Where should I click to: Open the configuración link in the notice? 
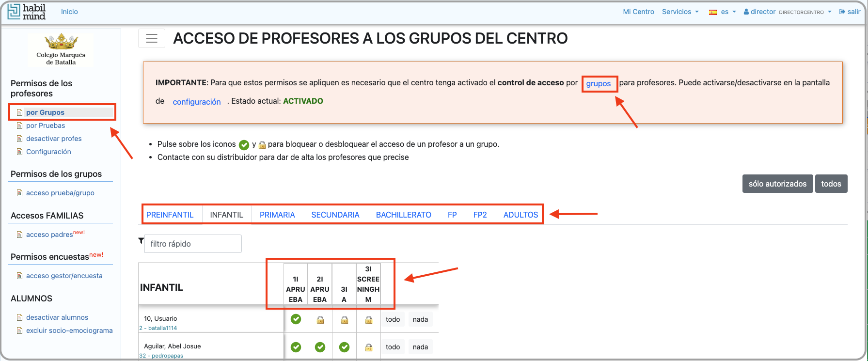tap(197, 102)
